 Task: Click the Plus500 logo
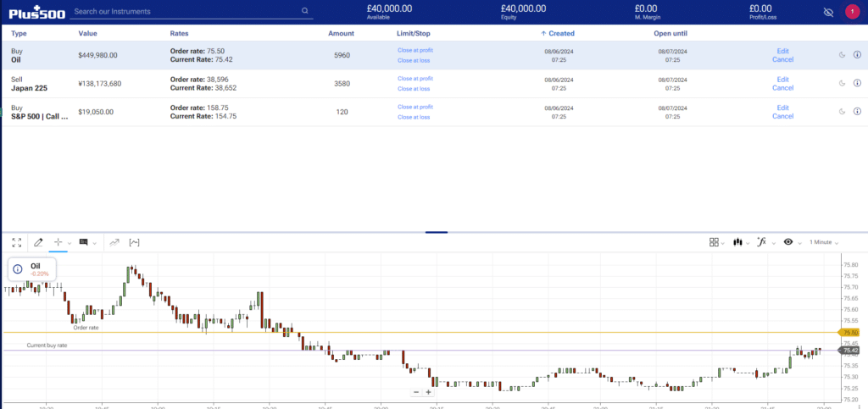point(36,12)
